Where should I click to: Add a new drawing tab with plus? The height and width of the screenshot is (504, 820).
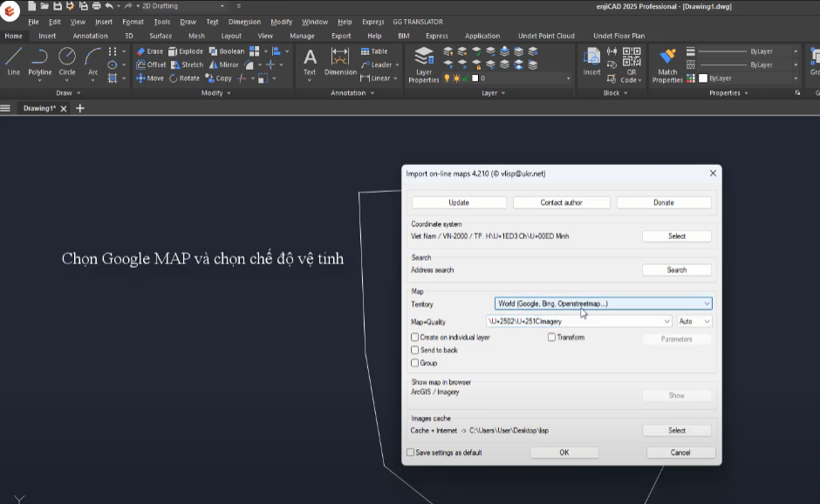[80, 108]
